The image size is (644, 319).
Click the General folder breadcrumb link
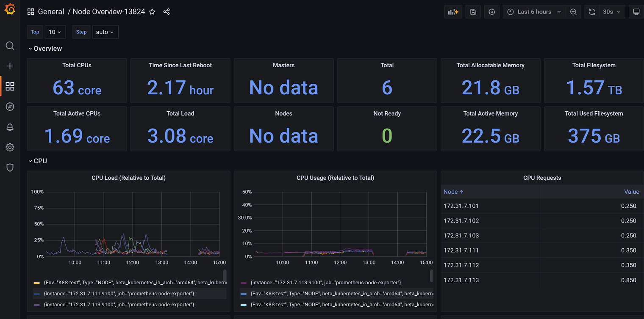51,12
